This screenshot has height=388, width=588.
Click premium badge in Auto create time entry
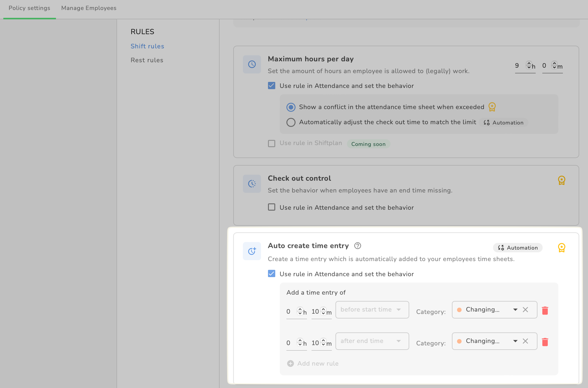(x=561, y=248)
